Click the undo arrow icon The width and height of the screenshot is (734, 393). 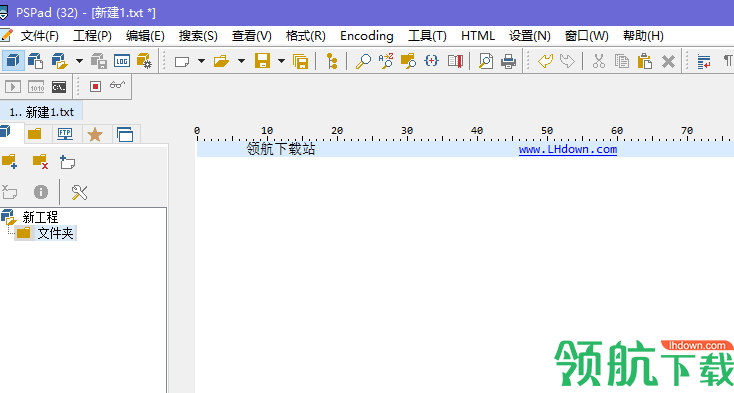click(x=545, y=61)
